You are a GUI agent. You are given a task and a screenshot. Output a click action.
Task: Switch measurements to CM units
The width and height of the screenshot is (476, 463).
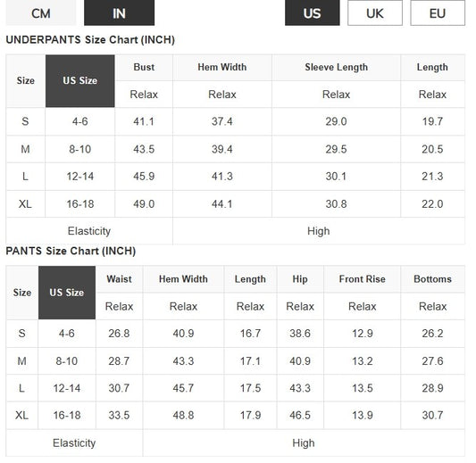coord(41,13)
